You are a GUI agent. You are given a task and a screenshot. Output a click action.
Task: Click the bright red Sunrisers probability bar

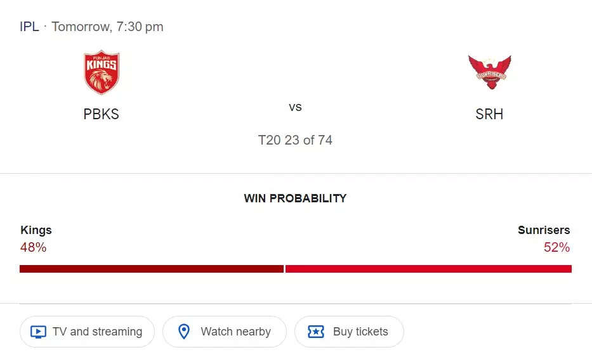(x=428, y=269)
